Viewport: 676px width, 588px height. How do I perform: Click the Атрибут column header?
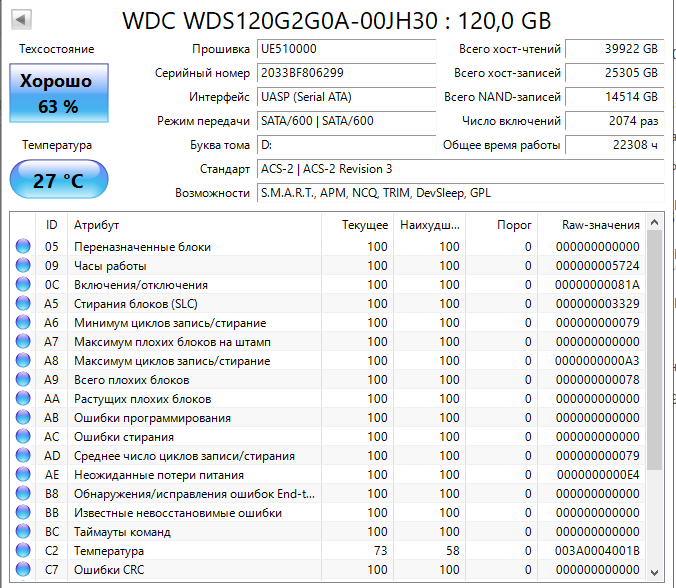(194, 225)
